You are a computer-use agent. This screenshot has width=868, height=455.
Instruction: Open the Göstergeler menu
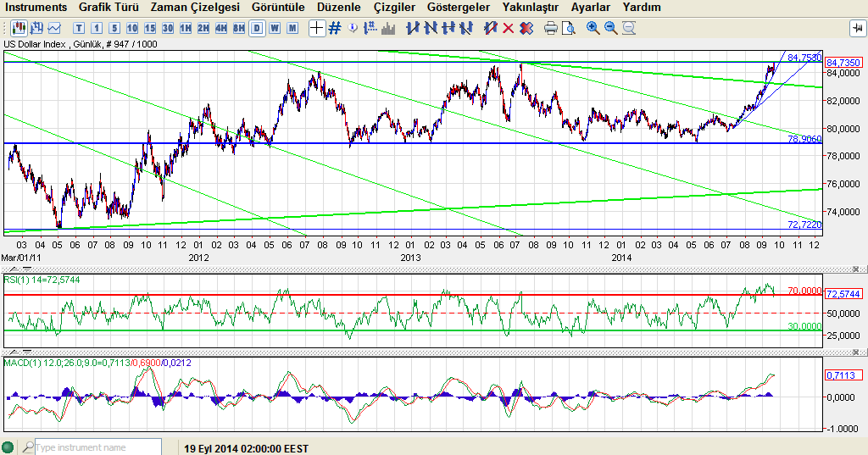[x=459, y=7]
